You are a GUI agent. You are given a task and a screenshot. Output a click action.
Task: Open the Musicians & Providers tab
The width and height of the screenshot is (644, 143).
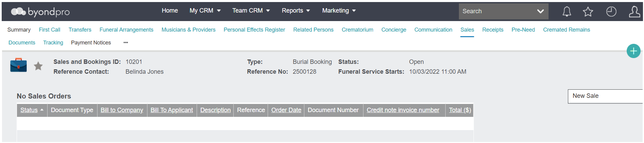(x=189, y=30)
